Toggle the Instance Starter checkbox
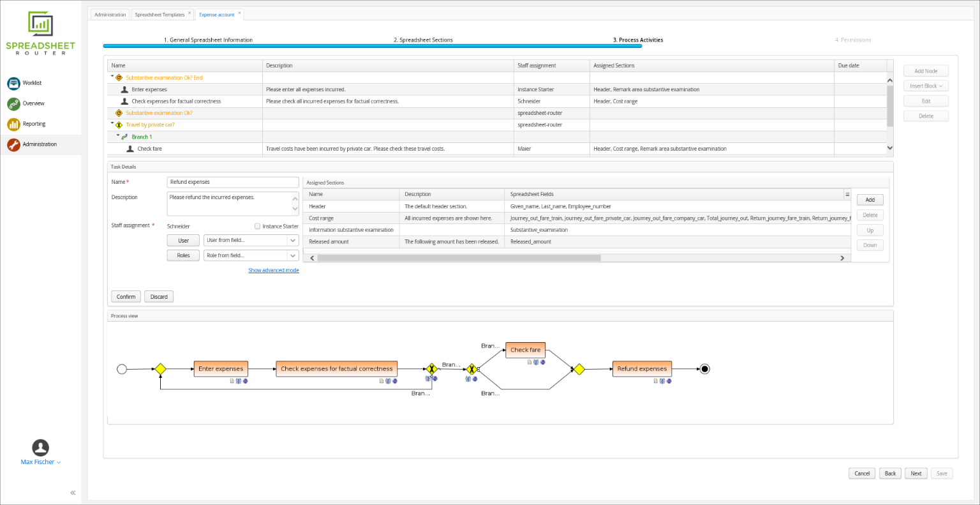Image resolution: width=980 pixels, height=505 pixels. coord(257,226)
